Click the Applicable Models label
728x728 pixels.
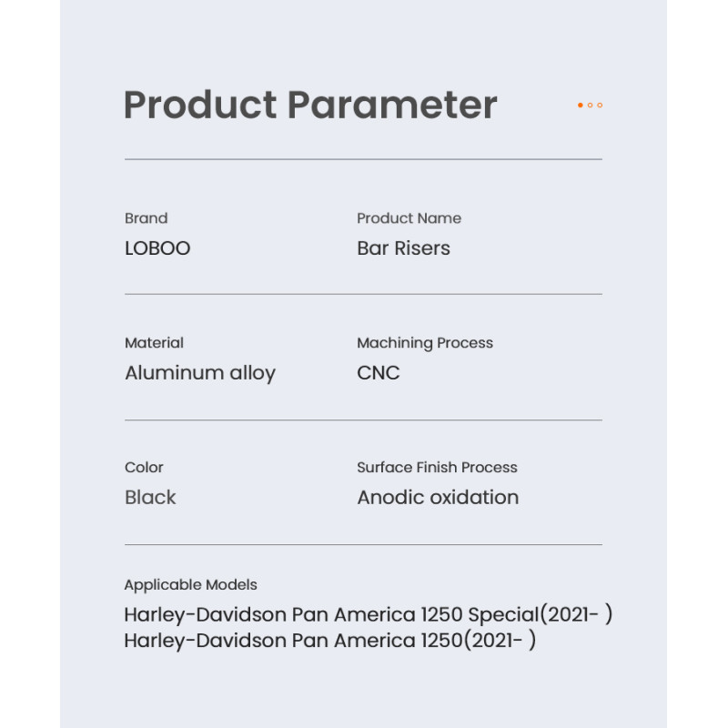tap(190, 585)
